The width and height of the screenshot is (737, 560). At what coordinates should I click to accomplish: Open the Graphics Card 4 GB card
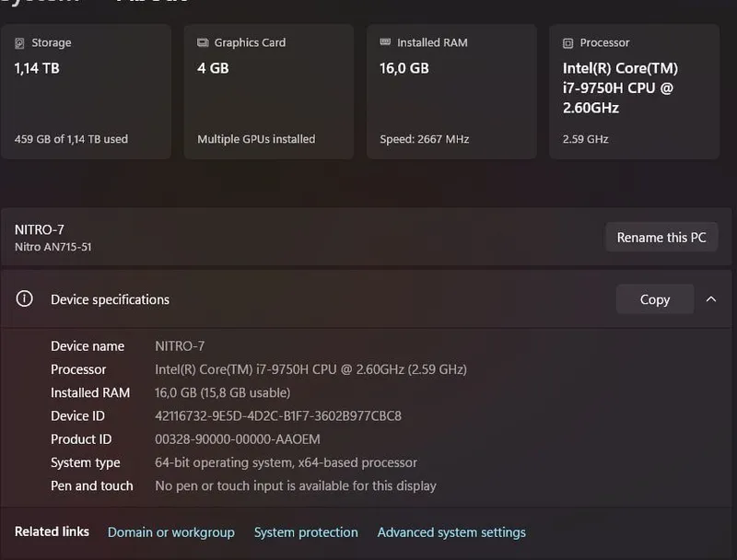(x=269, y=91)
